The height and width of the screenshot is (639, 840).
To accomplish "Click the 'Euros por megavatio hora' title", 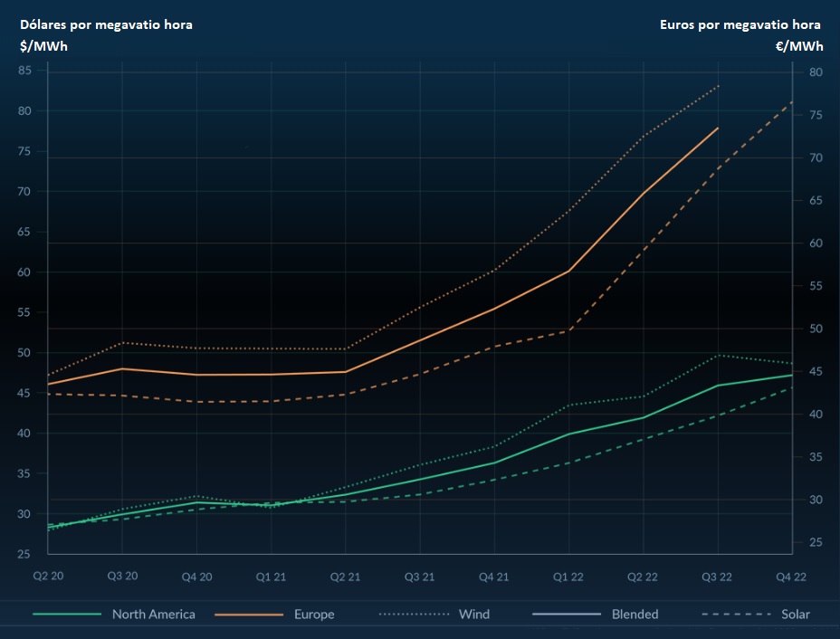I will click(740, 24).
